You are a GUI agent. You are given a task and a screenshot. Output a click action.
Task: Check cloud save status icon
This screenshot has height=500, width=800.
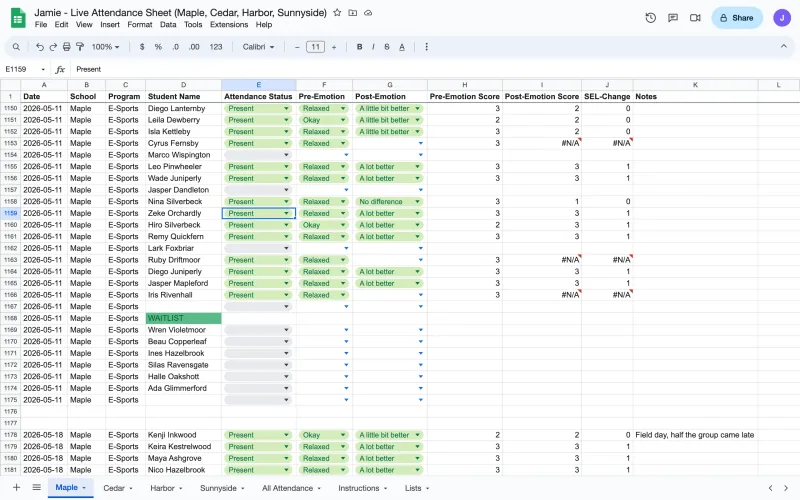[368, 13]
